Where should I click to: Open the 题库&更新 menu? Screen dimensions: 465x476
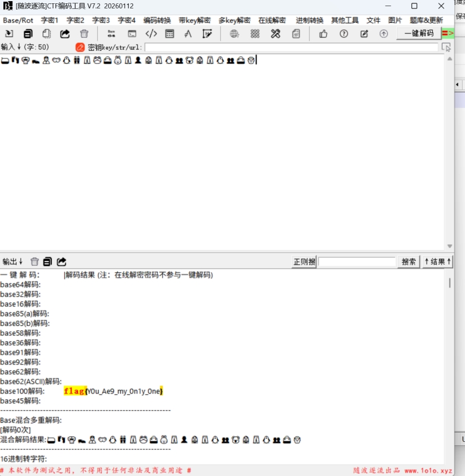(x=426, y=20)
